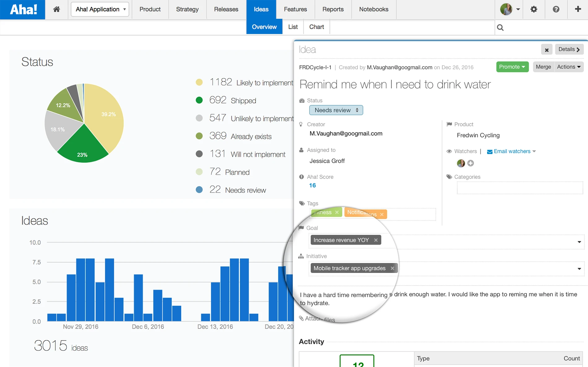Click the Shipped green legend swatch

[199, 100]
